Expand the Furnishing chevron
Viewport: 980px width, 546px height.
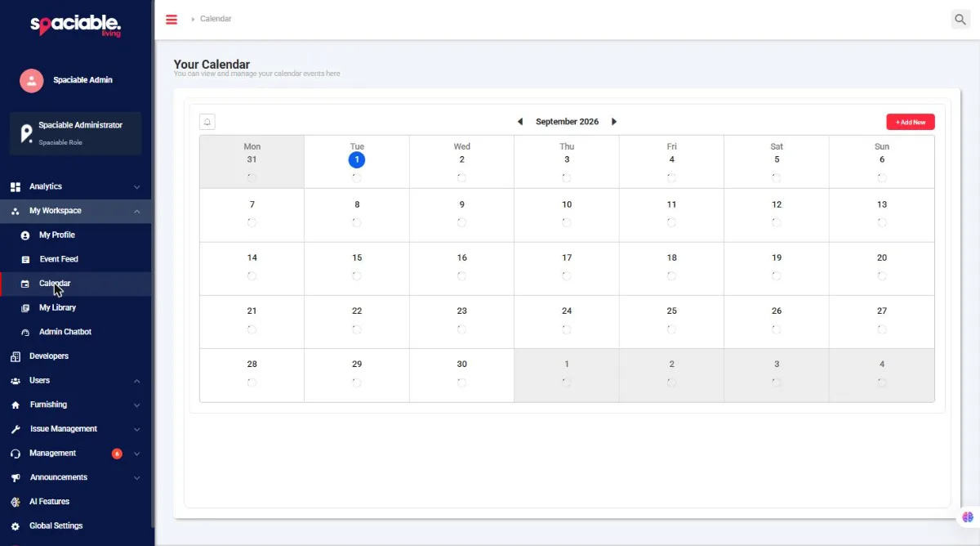(136, 405)
